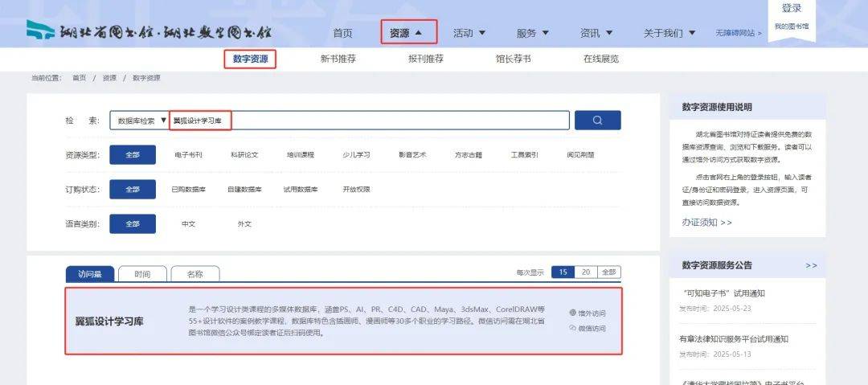
Task: Sort results by the 访问量 tab
Action: point(90,274)
